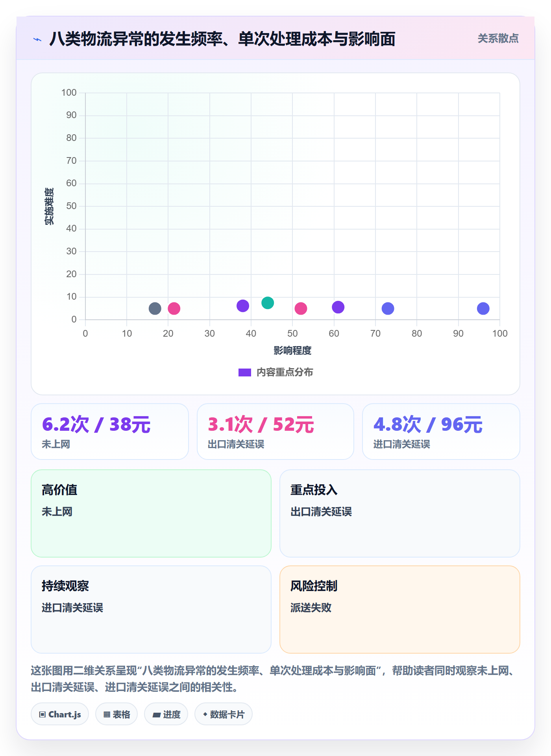The image size is (551, 756).
Task: Click the teal scatter point near x=44
Action: [268, 303]
